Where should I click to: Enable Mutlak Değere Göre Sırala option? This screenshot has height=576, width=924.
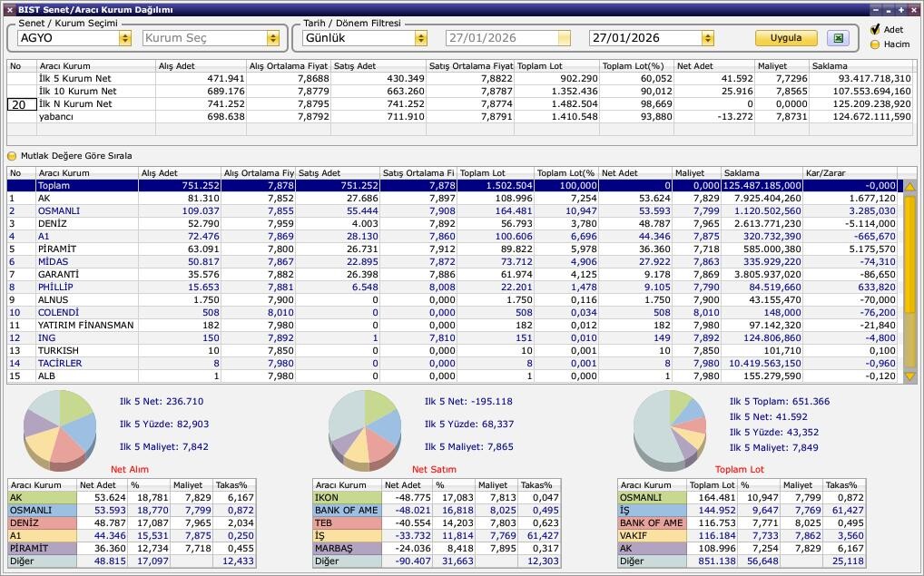coord(13,156)
